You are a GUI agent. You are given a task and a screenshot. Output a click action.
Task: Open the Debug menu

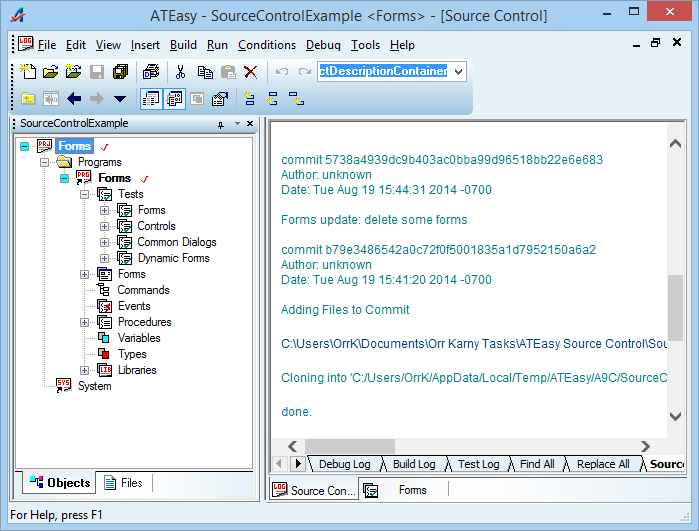[x=323, y=45]
